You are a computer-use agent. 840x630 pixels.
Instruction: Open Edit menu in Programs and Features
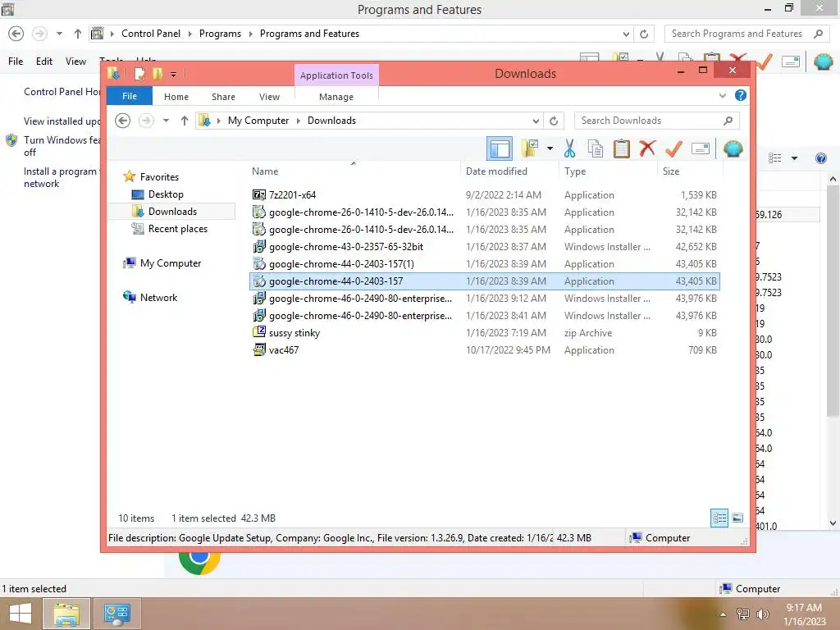[x=44, y=61]
